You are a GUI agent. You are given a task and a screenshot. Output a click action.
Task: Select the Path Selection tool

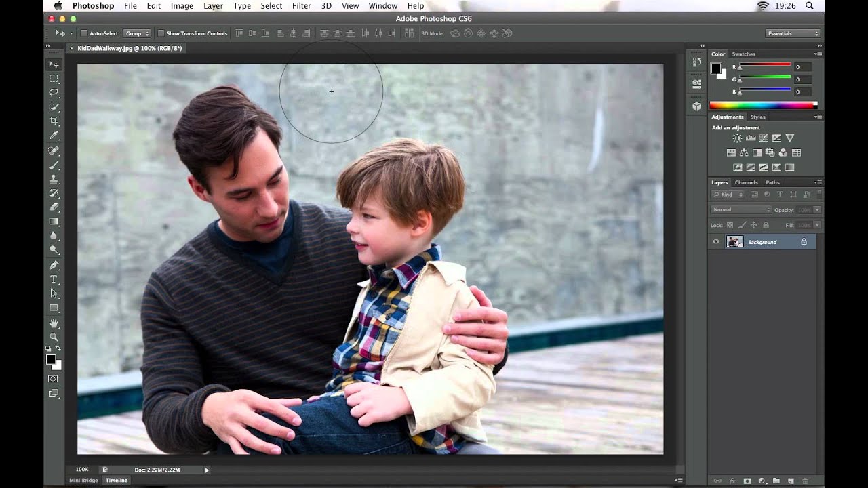(x=54, y=293)
